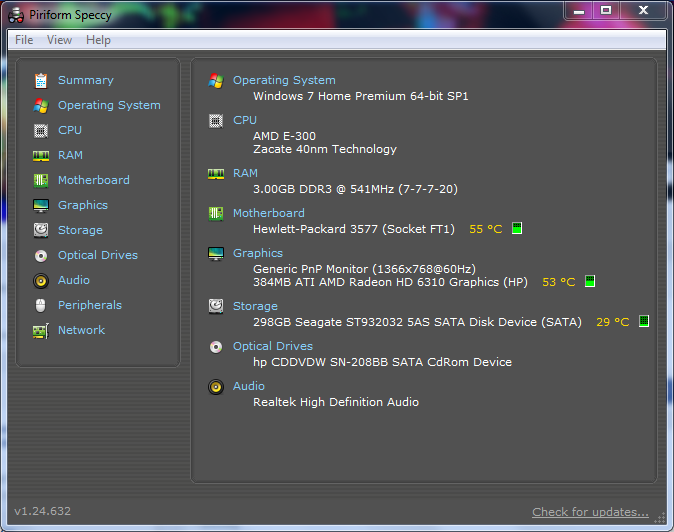Click the Storage heading link in summary
This screenshot has width=674, height=532.
coord(255,306)
